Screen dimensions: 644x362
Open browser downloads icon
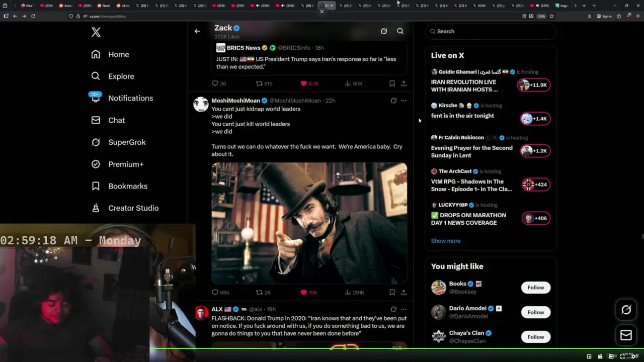point(589,16)
